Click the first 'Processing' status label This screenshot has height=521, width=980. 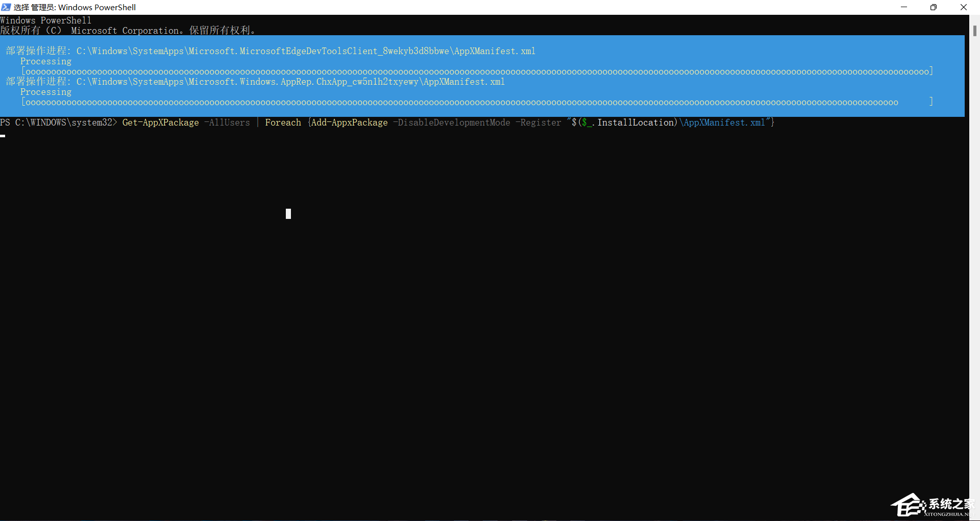click(x=46, y=62)
